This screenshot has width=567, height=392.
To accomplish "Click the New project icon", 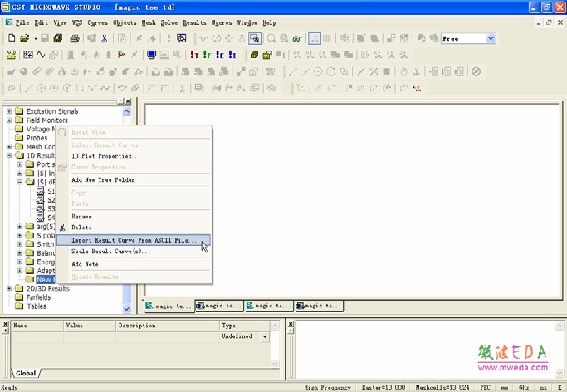I will point(12,38).
